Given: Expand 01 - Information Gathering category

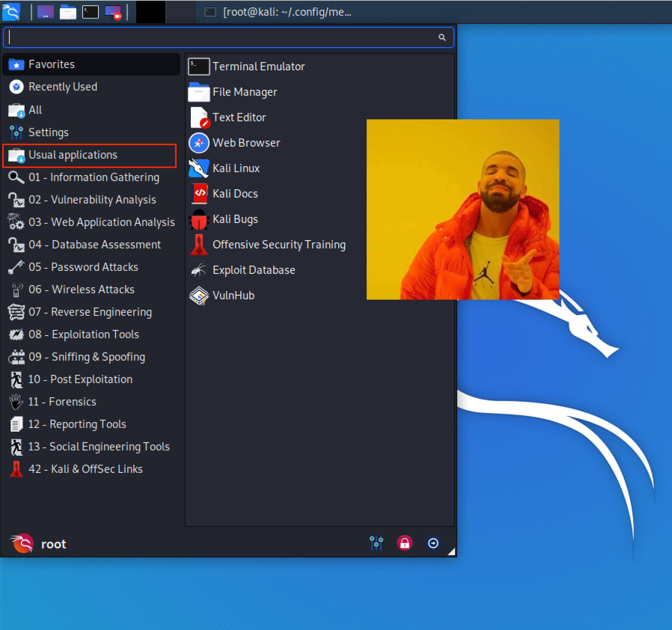Looking at the screenshot, I should point(94,177).
